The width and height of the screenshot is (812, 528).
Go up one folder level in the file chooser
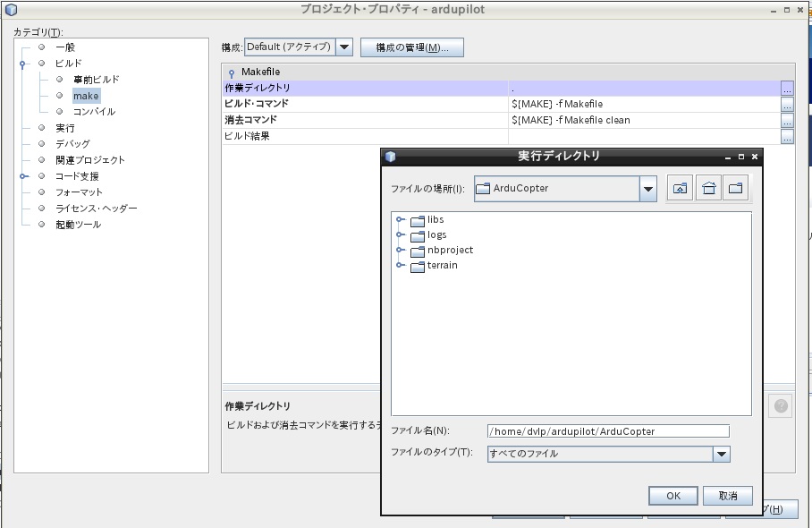(x=680, y=189)
